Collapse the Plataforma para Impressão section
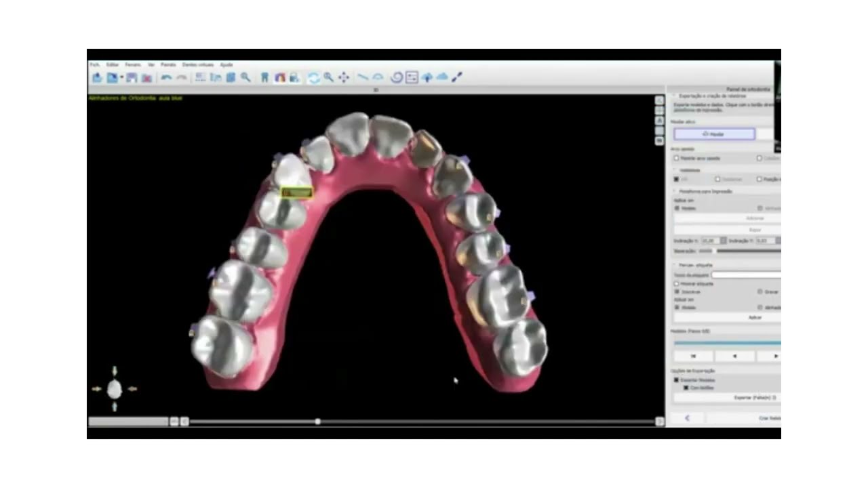The width and height of the screenshot is (868, 488). (674, 191)
